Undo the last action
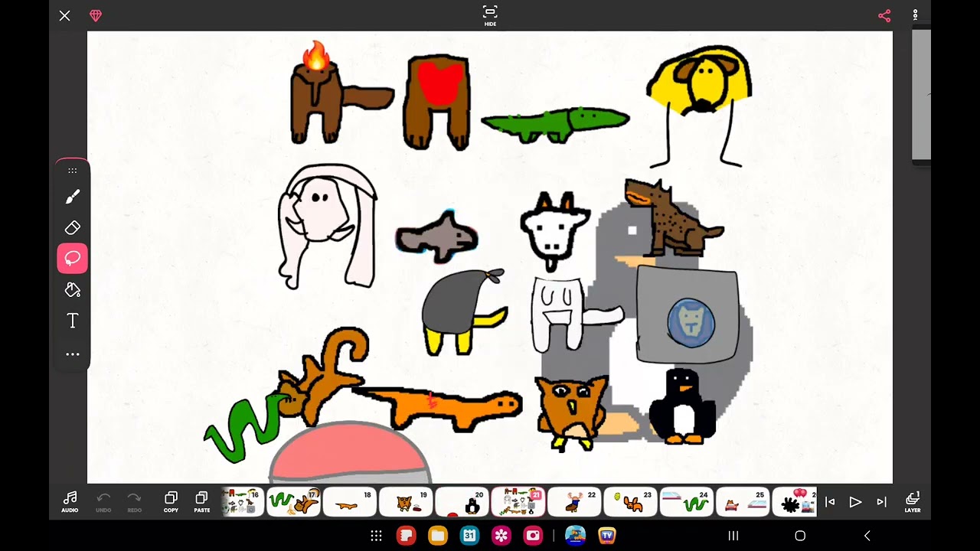Screen dimensions: 980x551 103,502
